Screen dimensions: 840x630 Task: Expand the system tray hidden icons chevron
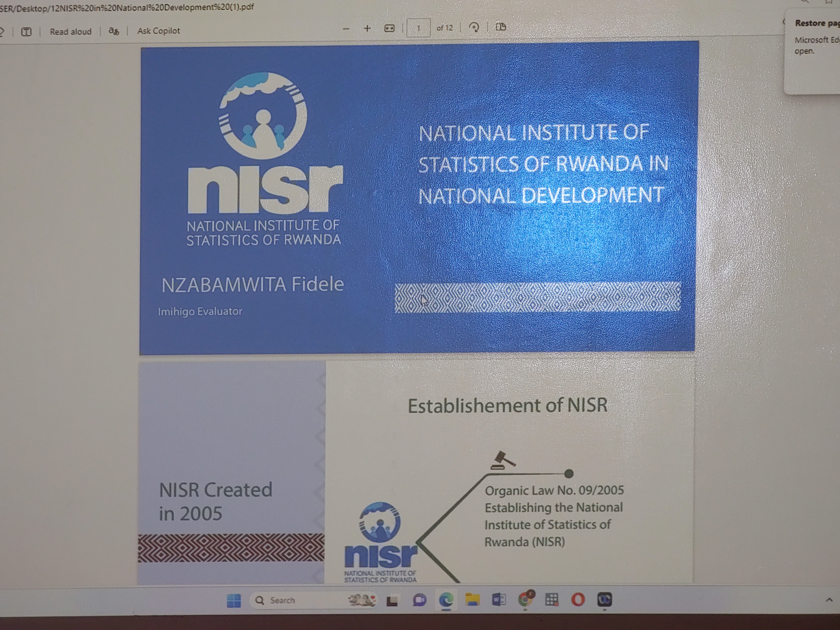pyautogui.click(x=829, y=600)
